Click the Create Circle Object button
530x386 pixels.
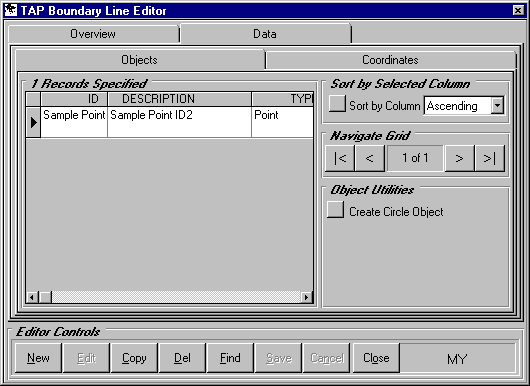coord(335,210)
